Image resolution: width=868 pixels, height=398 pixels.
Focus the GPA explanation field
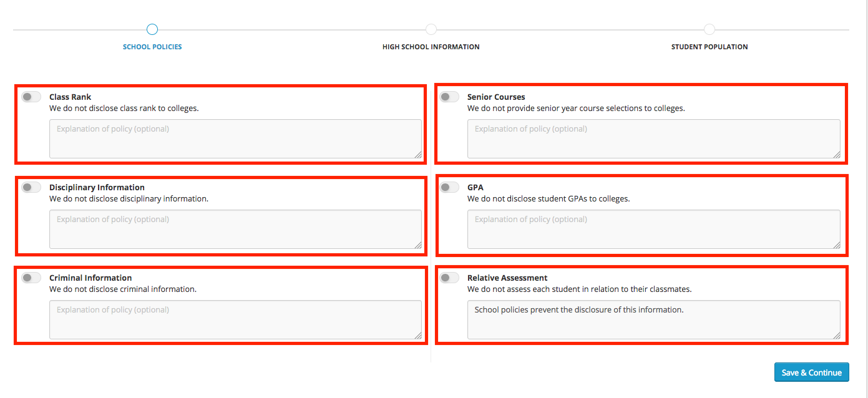pos(654,229)
